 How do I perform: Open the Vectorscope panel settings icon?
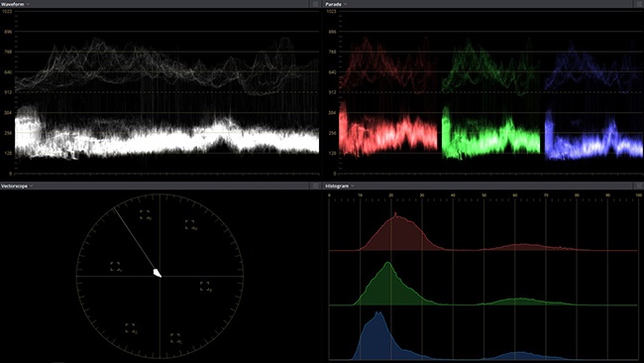pos(315,185)
